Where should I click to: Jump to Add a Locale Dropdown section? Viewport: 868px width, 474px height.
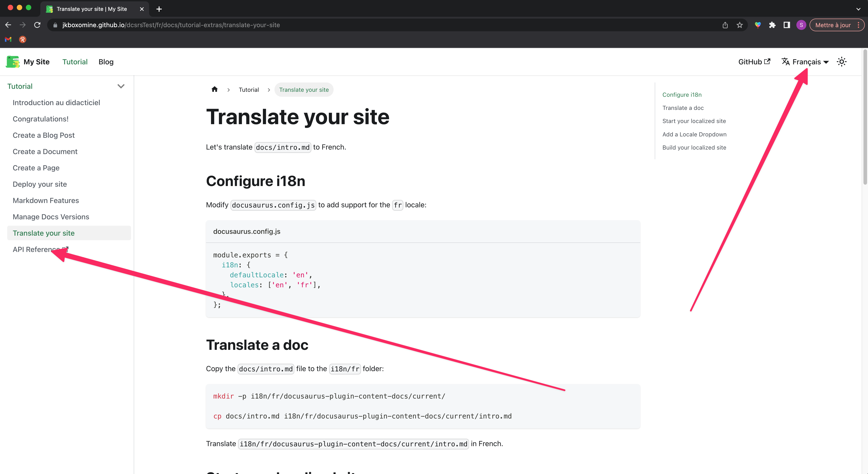(694, 134)
